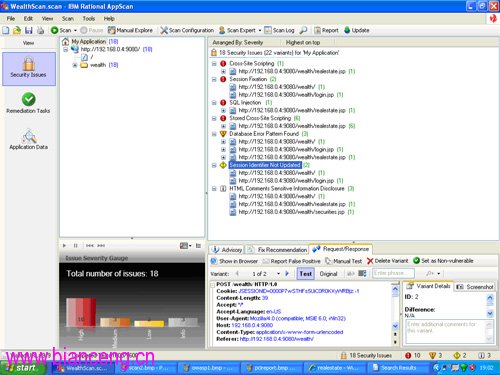Switch to Request/Response tab

341,249
